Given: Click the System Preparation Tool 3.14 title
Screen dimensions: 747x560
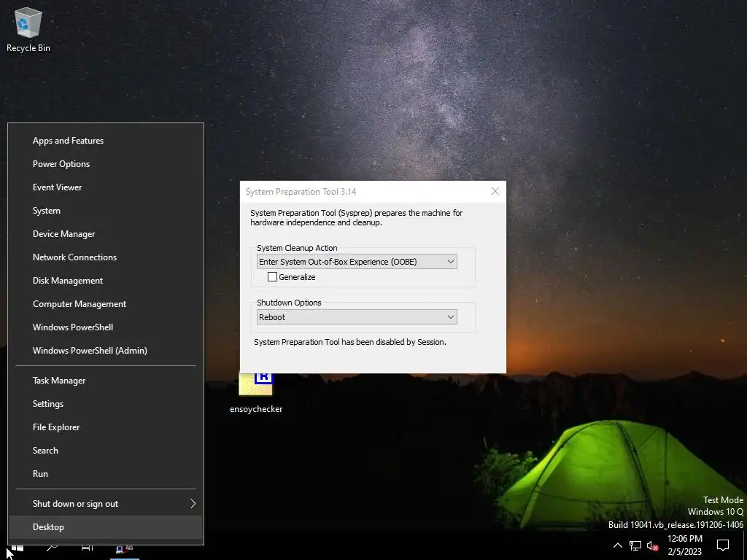Looking at the screenshot, I should tap(301, 192).
